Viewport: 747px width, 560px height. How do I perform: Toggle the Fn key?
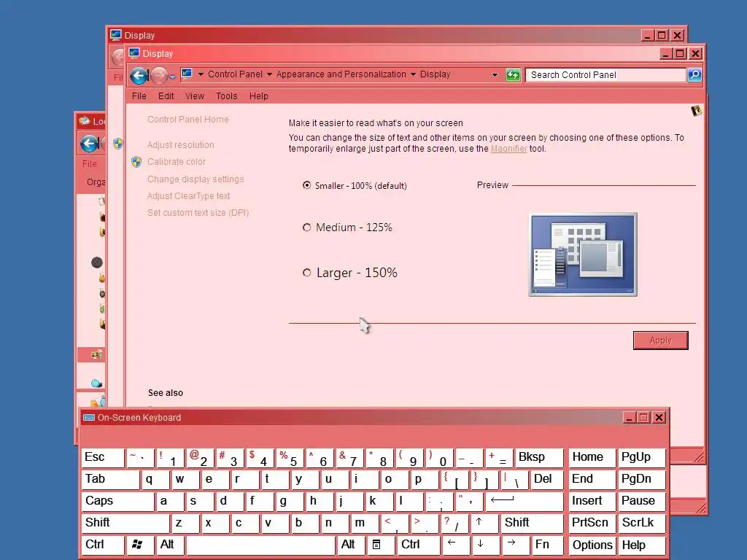tap(547, 545)
